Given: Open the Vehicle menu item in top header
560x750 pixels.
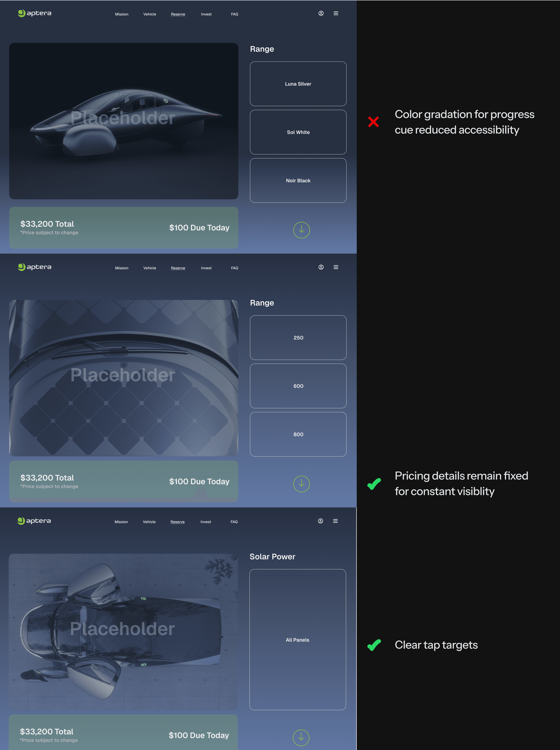Looking at the screenshot, I should [150, 14].
